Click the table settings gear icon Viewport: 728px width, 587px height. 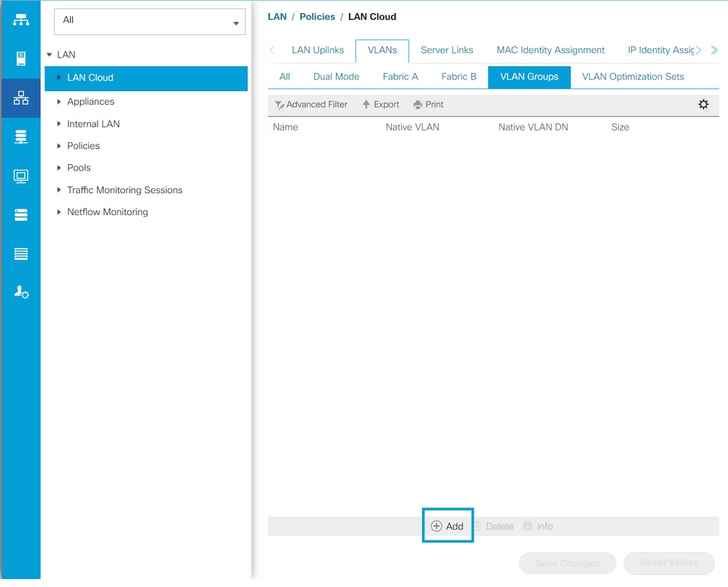click(x=703, y=104)
